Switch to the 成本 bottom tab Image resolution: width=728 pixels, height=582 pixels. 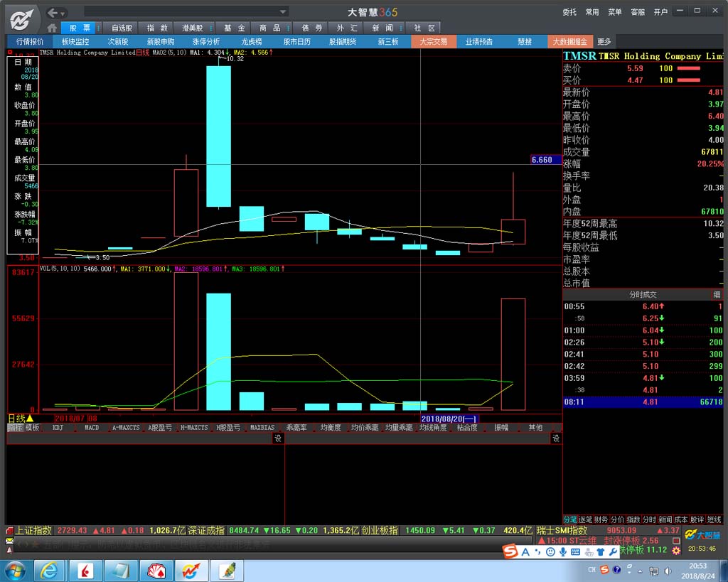click(x=680, y=519)
